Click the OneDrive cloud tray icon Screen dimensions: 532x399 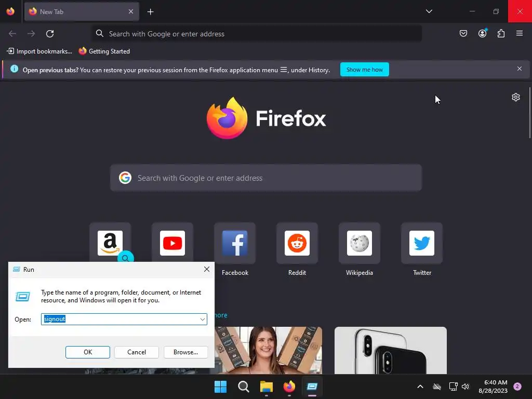[x=437, y=387]
